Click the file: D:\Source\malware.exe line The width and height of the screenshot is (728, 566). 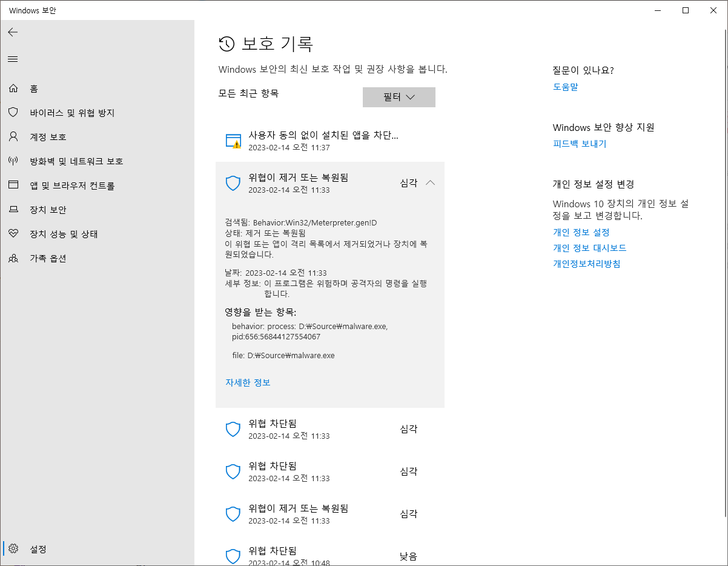pos(283,356)
